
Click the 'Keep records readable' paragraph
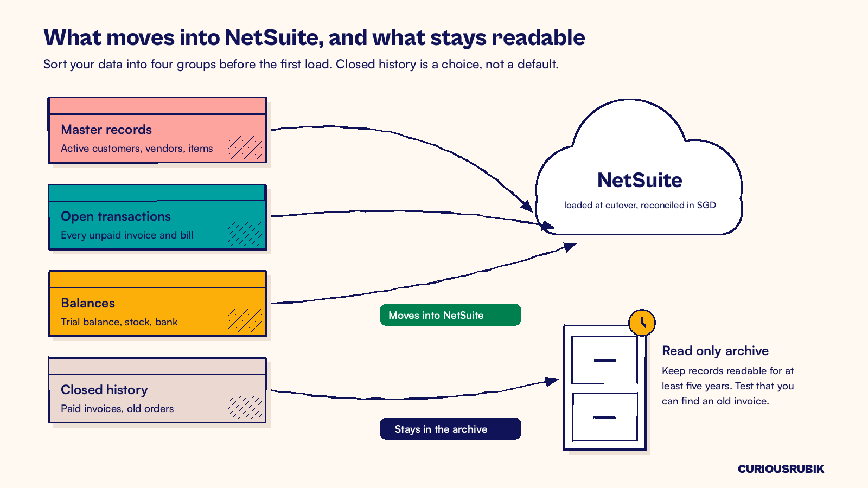click(727, 386)
